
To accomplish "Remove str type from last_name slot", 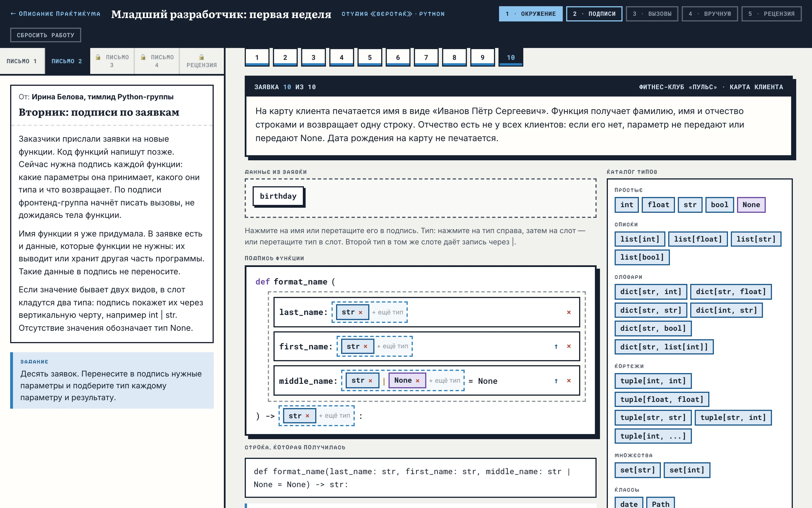I will click(360, 312).
